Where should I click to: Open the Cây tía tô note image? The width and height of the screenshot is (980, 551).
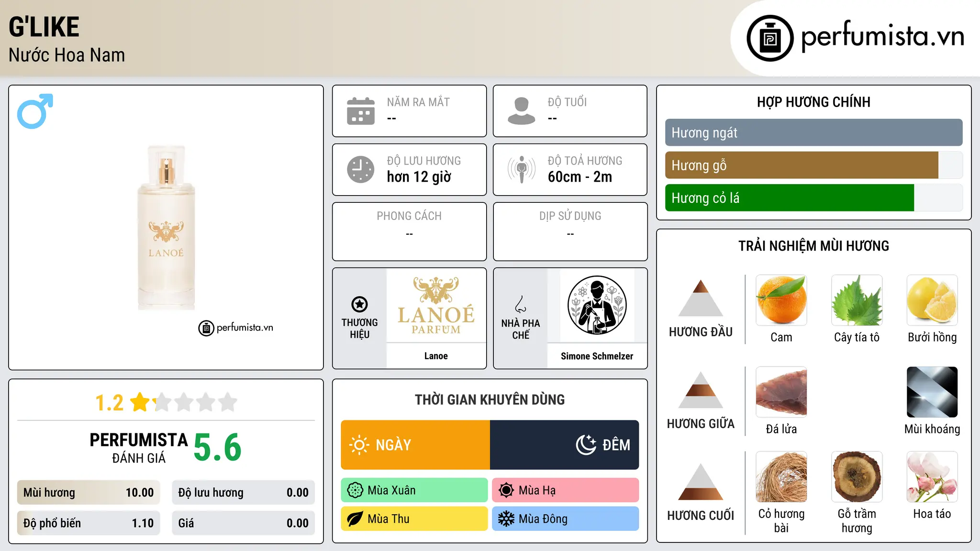tap(857, 300)
